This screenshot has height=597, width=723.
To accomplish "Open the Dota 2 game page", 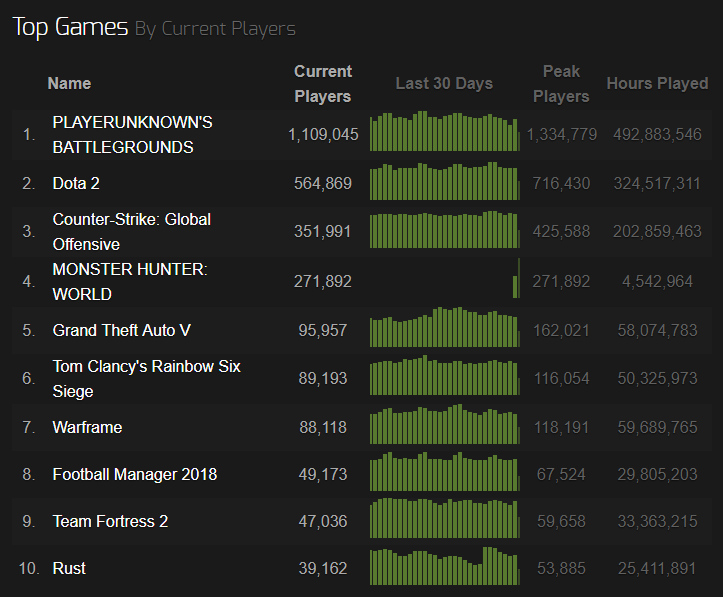I will tap(76, 183).
